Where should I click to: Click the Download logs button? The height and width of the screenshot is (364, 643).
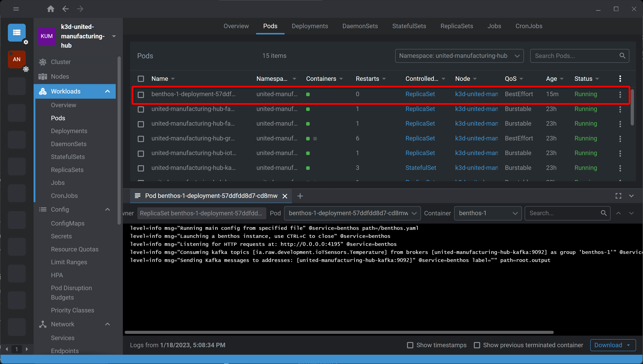point(608,345)
